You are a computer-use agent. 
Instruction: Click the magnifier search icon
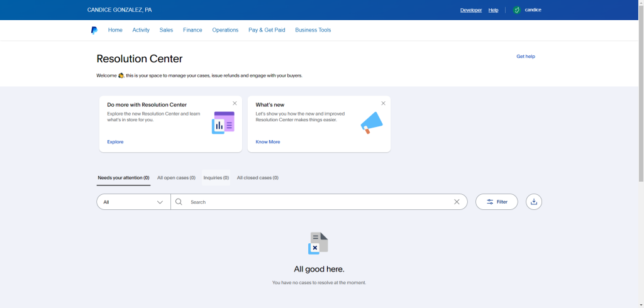point(179,202)
